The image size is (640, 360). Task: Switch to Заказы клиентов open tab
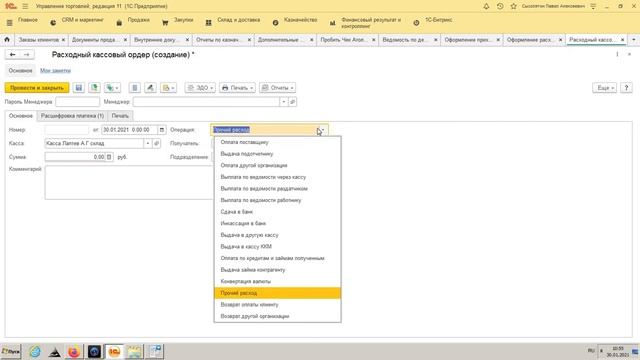tap(39, 40)
